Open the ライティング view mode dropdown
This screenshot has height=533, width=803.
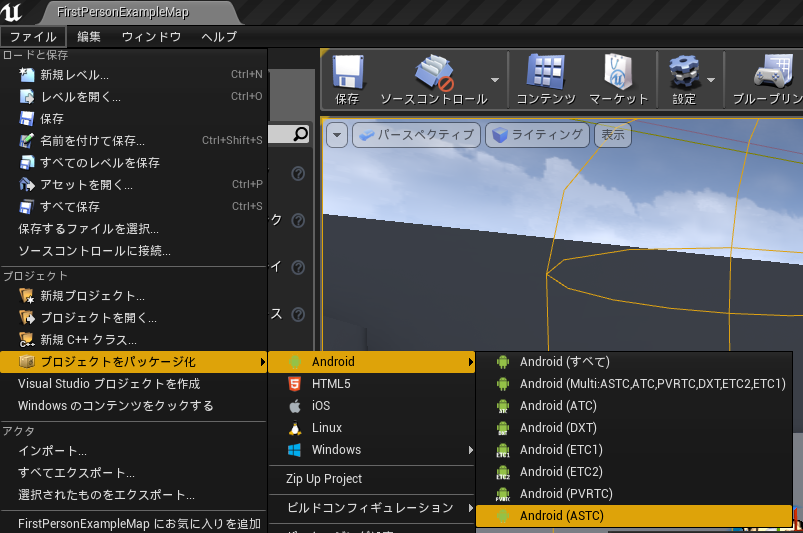tap(537, 135)
